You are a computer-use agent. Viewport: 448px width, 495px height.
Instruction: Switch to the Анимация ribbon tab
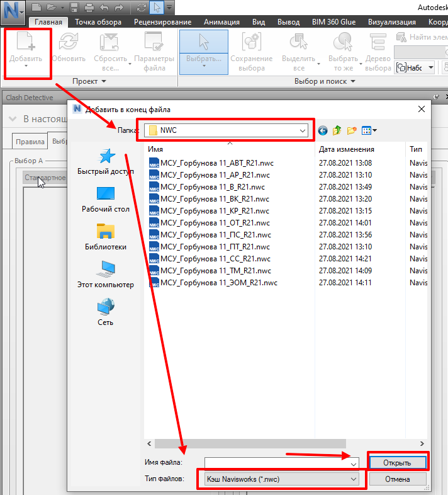point(221,22)
